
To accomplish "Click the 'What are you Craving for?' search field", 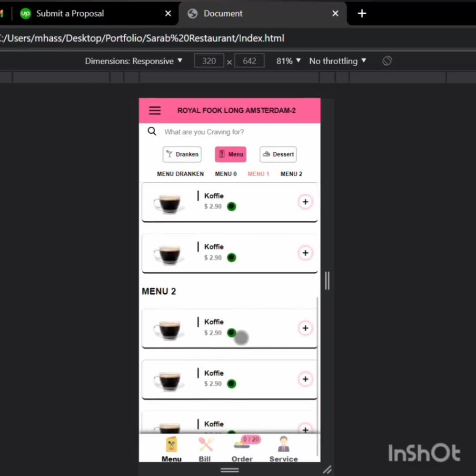I will coord(205,132).
